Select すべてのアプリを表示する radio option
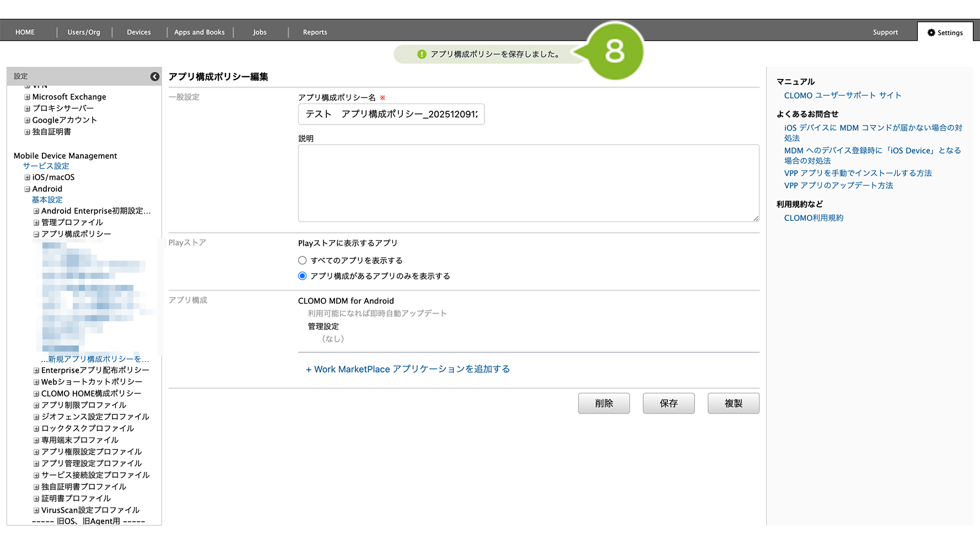This screenshot has width=980, height=551. click(x=302, y=261)
